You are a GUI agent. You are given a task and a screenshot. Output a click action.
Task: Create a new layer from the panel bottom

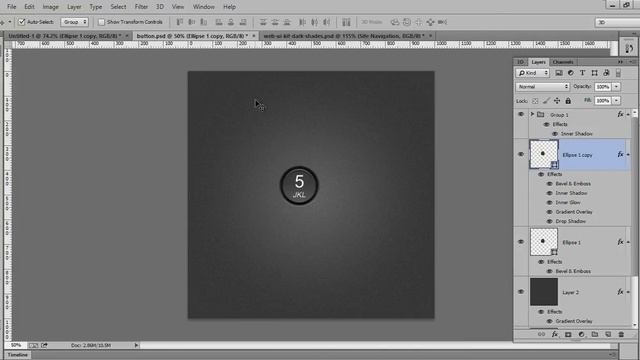pyautogui.click(x=608, y=334)
